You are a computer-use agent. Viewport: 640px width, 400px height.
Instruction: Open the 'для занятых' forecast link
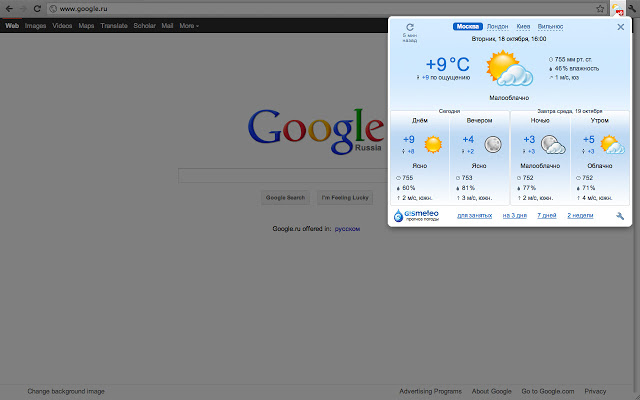pyautogui.click(x=474, y=216)
